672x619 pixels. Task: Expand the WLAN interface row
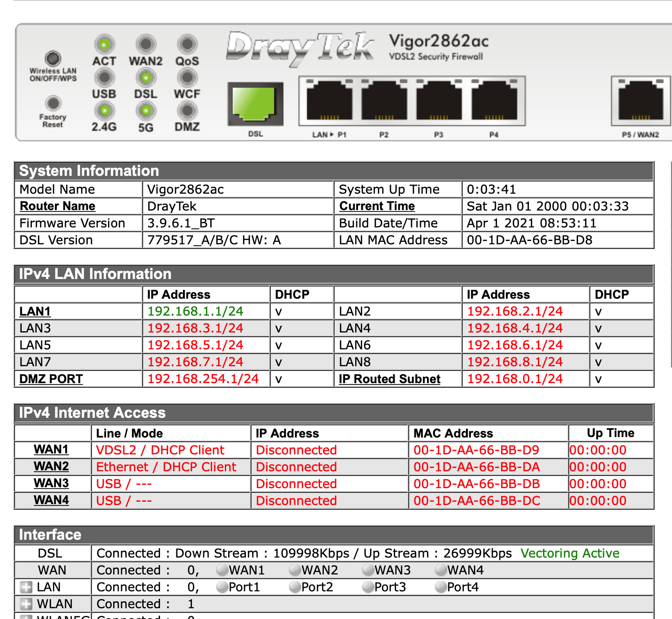(x=26, y=604)
